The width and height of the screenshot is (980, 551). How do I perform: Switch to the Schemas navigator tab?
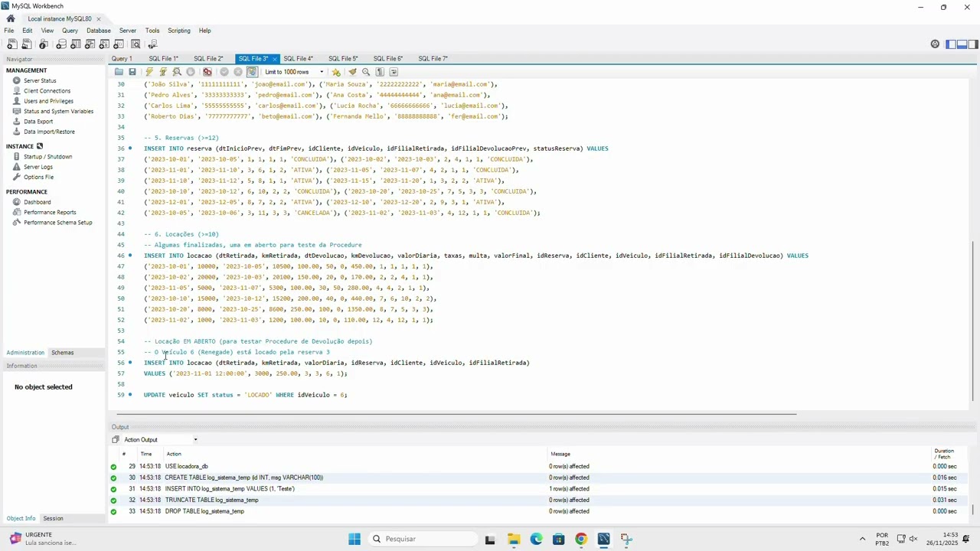pos(63,353)
